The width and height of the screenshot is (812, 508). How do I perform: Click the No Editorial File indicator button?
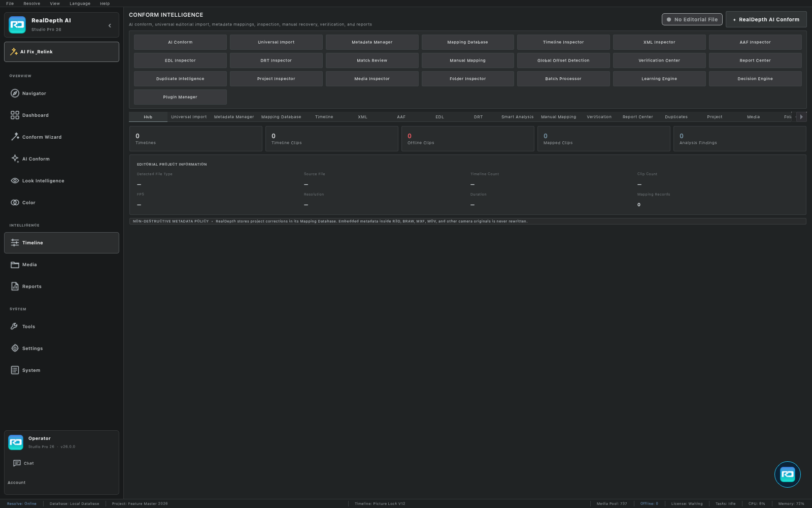pyautogui.click(x=692, y=19)
